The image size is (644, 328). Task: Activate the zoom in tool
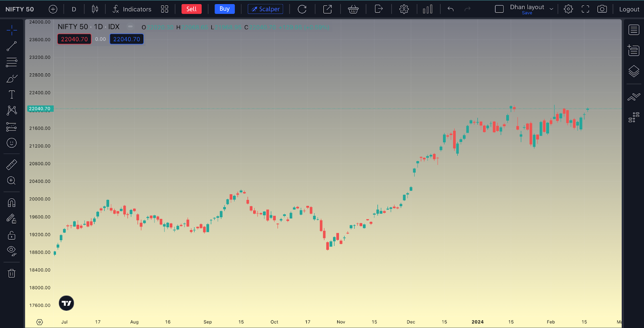[12, 181]
